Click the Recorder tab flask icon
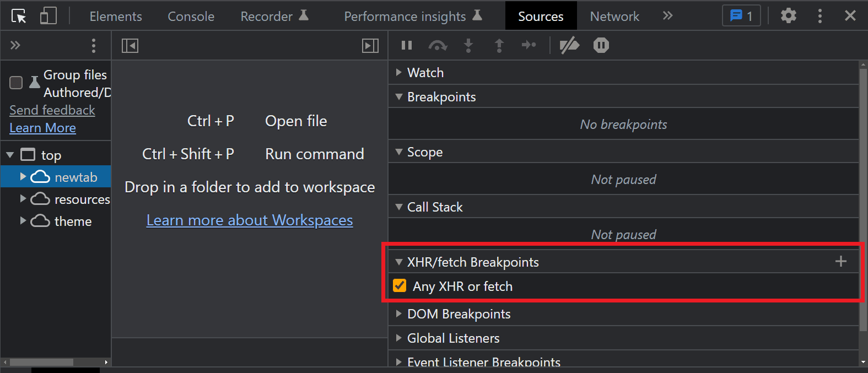This screenshot has width=868, height=373. 304,15
